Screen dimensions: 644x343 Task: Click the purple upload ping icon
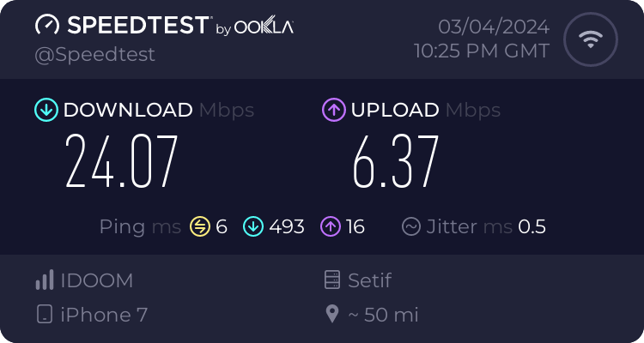coord(331,226)
